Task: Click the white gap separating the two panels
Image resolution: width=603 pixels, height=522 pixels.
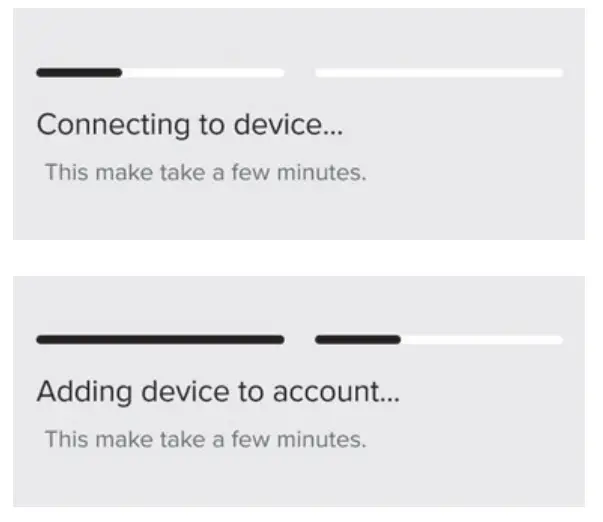Action: (299, 258)
